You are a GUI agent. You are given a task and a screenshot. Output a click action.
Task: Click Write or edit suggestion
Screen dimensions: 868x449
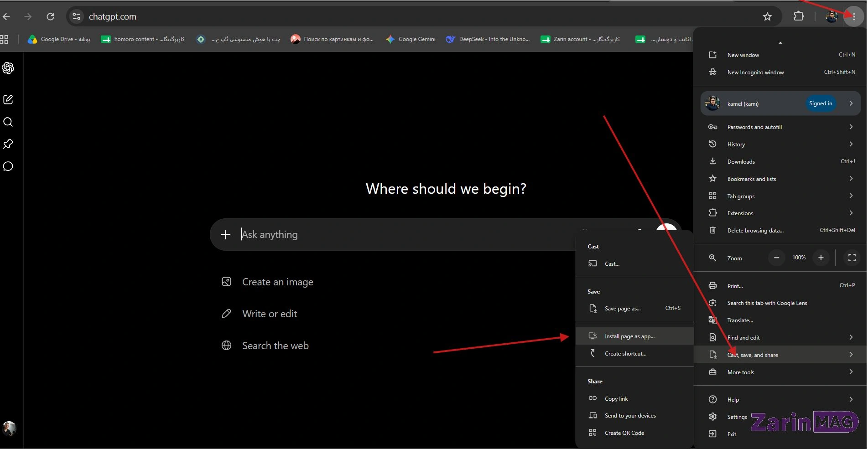[259, 314]
